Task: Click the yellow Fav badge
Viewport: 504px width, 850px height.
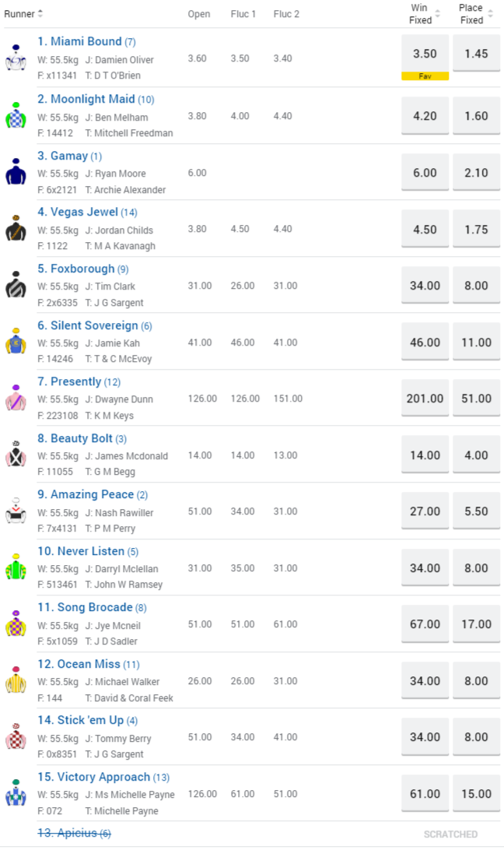Action: click(425, 76)
